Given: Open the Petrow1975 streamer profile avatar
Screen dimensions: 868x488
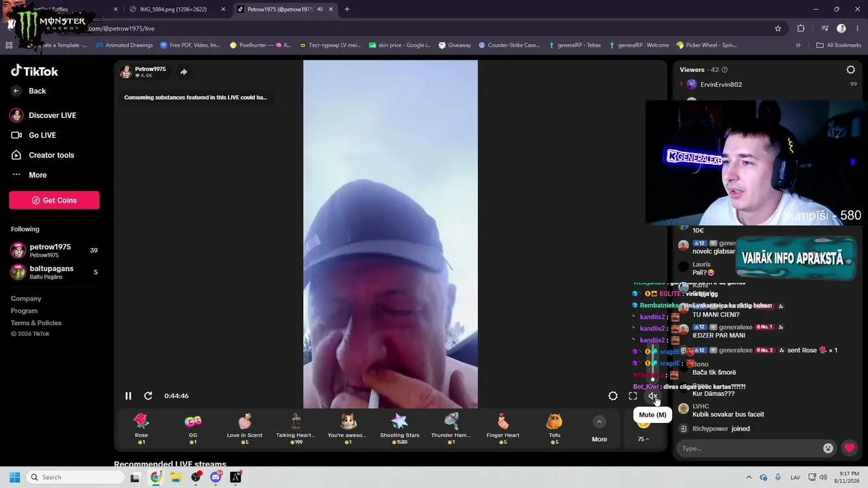Looking at the screenshot, I should tap(125, 72).
